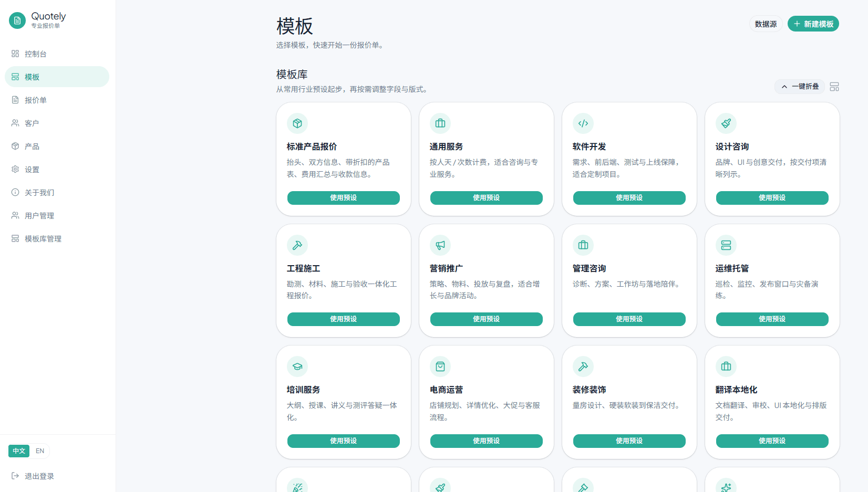Image resolution: width=868 pixels, height=492 pixels.
Task: Click the 关于我们 info icon
Action: [15, 192]
